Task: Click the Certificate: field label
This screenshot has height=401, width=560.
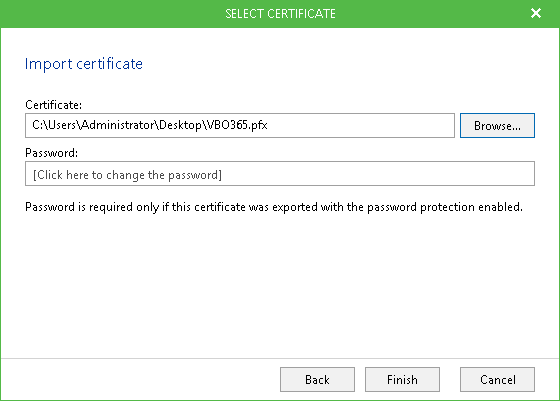Action: 54,105
